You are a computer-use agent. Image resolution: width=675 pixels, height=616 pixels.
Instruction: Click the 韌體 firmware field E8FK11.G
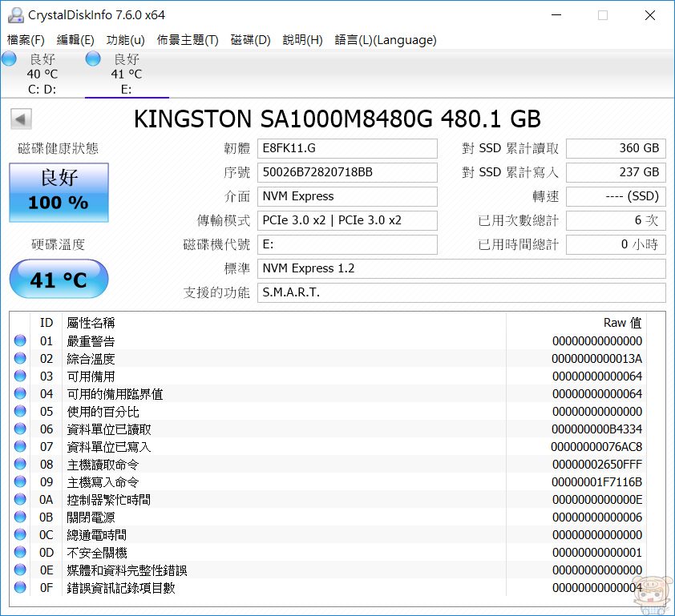click(347, 148)
